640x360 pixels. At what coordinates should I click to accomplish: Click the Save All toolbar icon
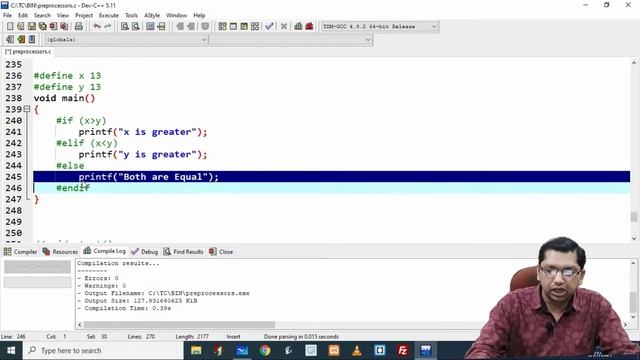[x=42, y=27]
